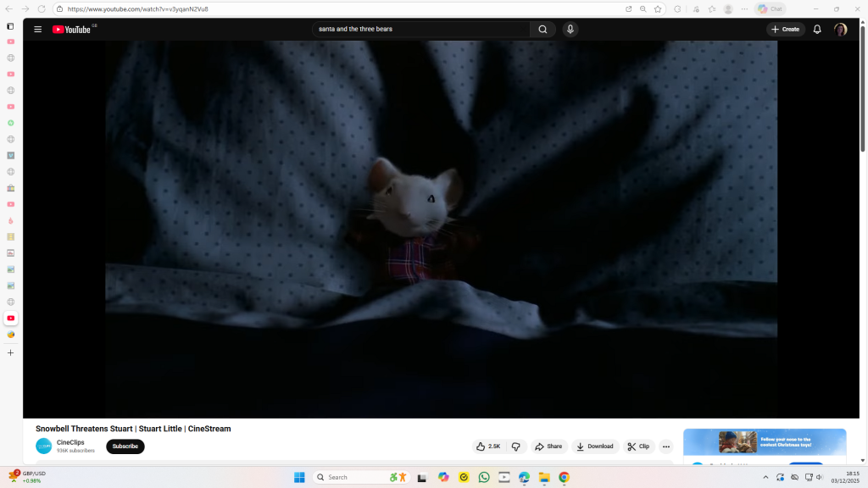This screenshot has height=488, width=868.
Task: Click the YouTube logo to go home
Action: pos(71,29)
